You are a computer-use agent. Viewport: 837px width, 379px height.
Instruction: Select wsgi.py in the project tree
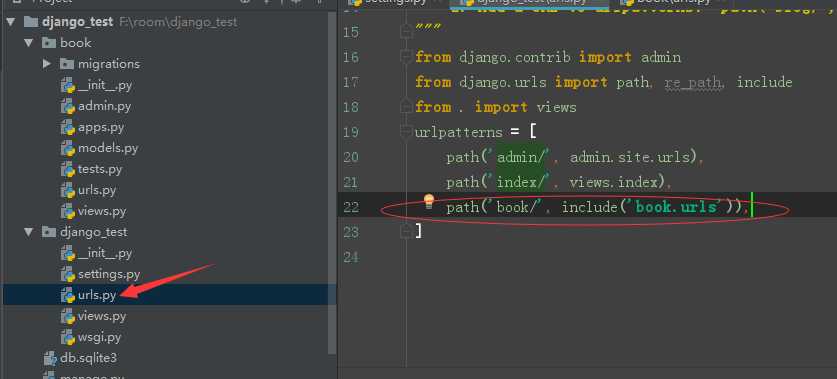[99, 337]
